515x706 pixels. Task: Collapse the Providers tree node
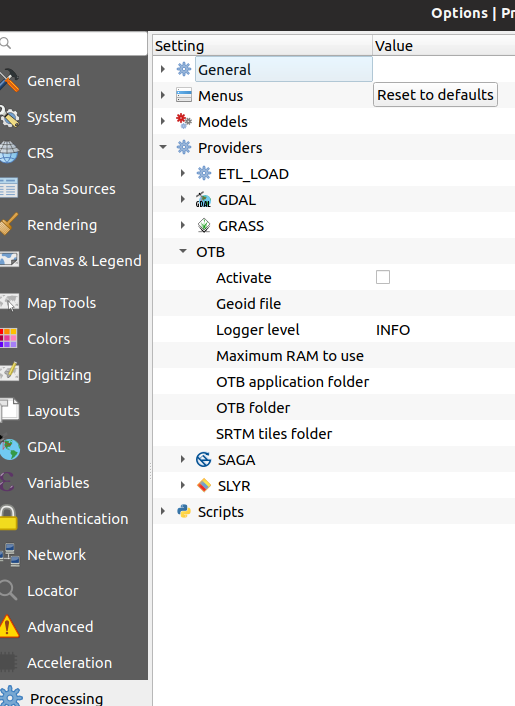click(163, 147)
